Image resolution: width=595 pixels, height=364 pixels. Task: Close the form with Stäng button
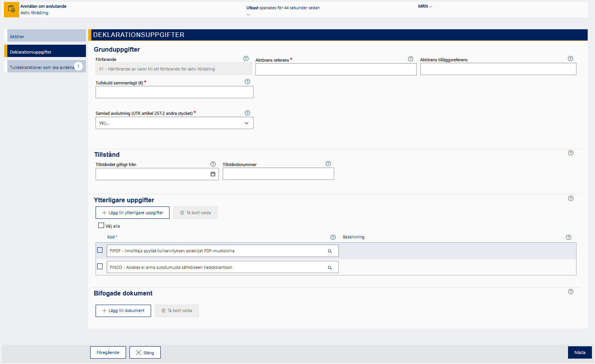pyautogui.click(x=145, y=352)
